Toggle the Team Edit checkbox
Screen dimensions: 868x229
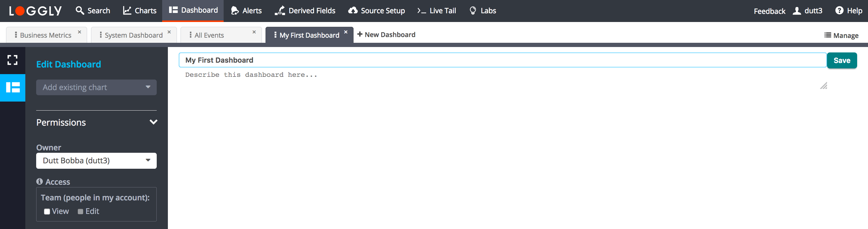point(80,212)
